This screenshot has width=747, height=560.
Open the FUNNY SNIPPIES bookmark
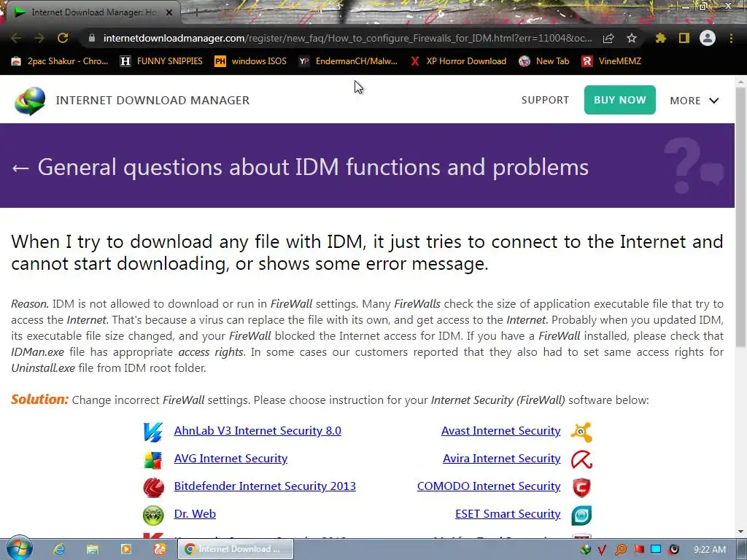pos(161,61)
